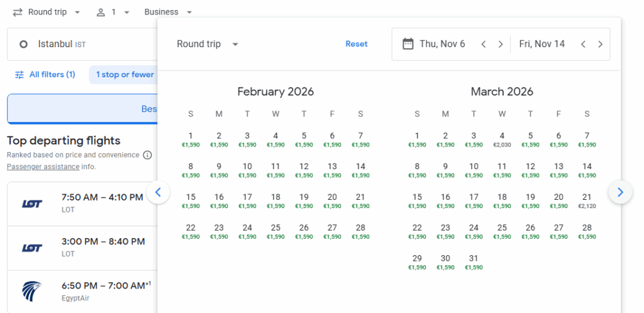644x313 pixels.
Task: Move return date one day earlier
Action: (583, 44)
